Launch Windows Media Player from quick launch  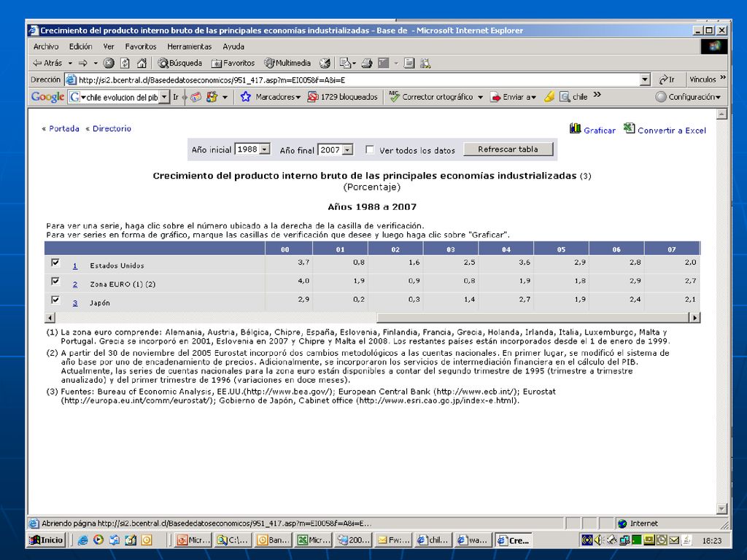tap(98, 540)
